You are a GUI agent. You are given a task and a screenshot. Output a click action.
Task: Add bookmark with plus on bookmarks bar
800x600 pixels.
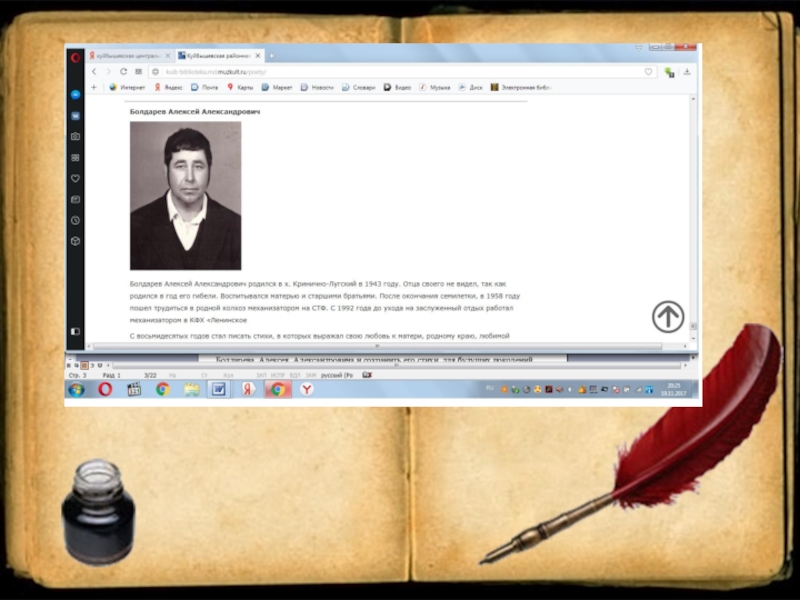pyautogui.click(x=94, y=87)
